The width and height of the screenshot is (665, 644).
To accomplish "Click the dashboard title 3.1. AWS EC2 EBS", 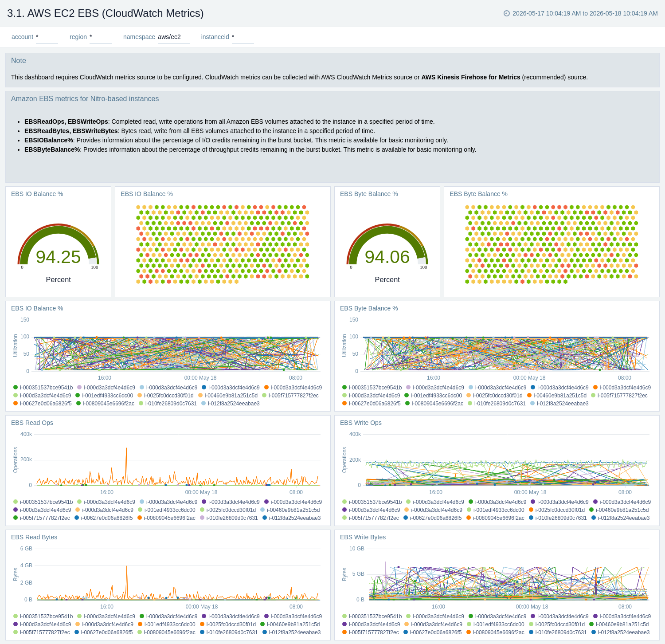I will [106, 13].
